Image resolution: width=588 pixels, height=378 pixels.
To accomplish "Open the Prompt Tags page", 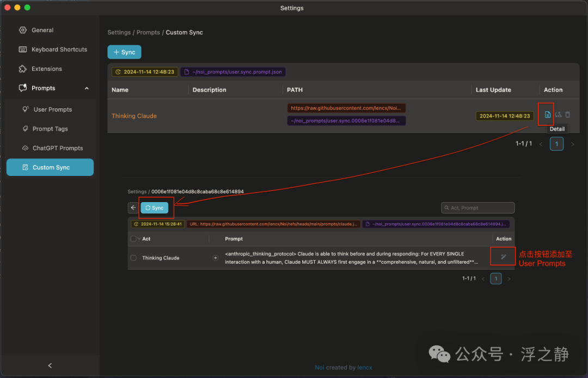I will 50,129.
